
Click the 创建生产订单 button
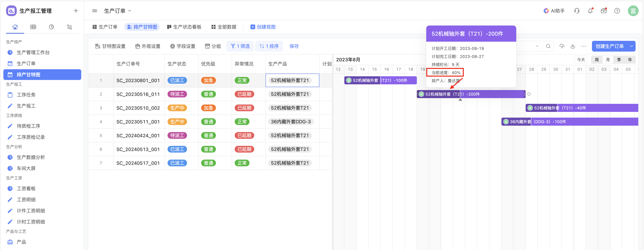(609, 46)
